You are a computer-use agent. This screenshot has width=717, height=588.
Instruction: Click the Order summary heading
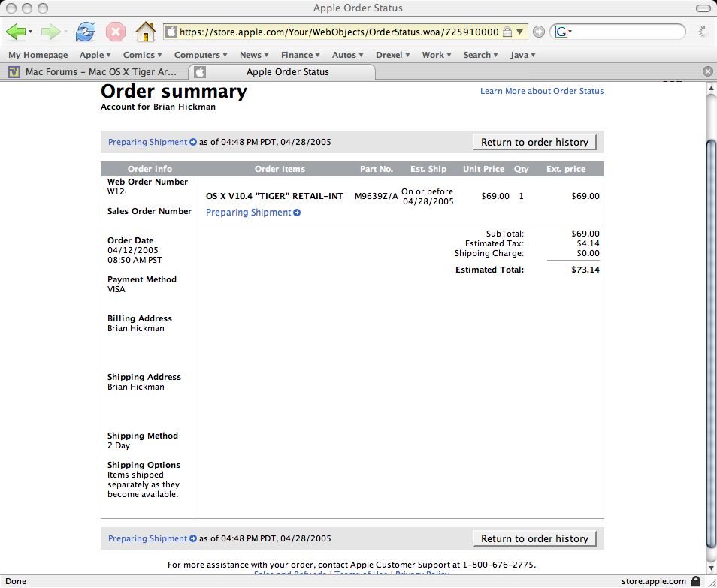(174, 92)
